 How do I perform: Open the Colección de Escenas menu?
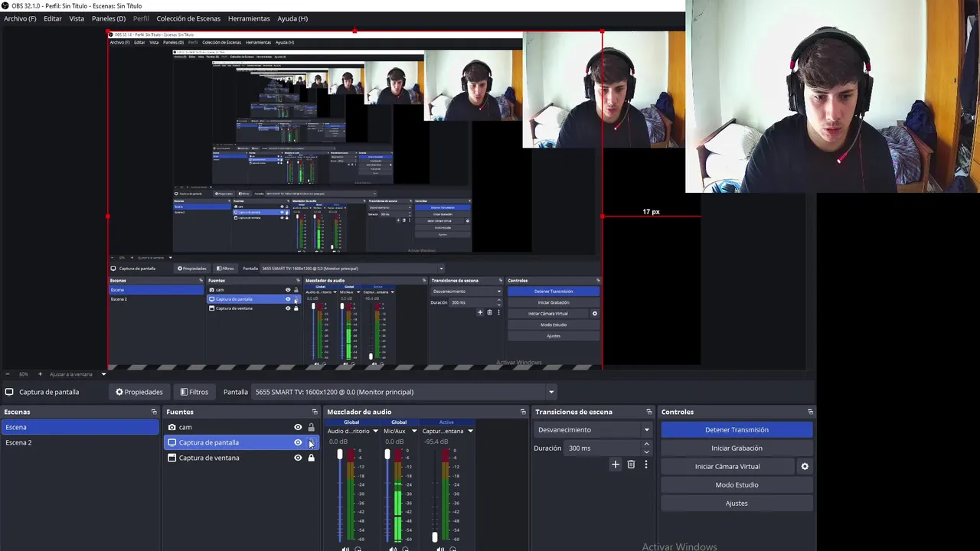click(188, 18)
